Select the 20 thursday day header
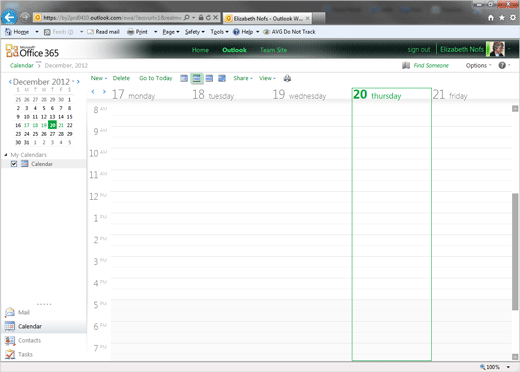The height and width of the screenshot is (372, 520). tap(392, 95)
